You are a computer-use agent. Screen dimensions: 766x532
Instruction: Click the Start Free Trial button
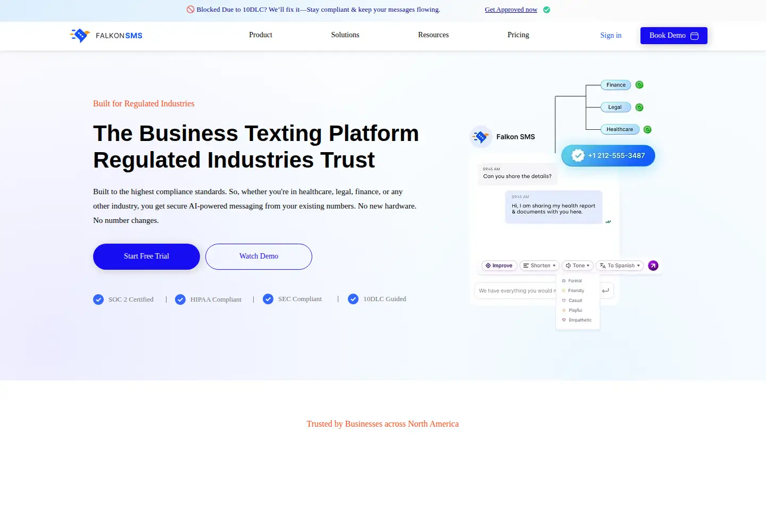click(146, 256)
